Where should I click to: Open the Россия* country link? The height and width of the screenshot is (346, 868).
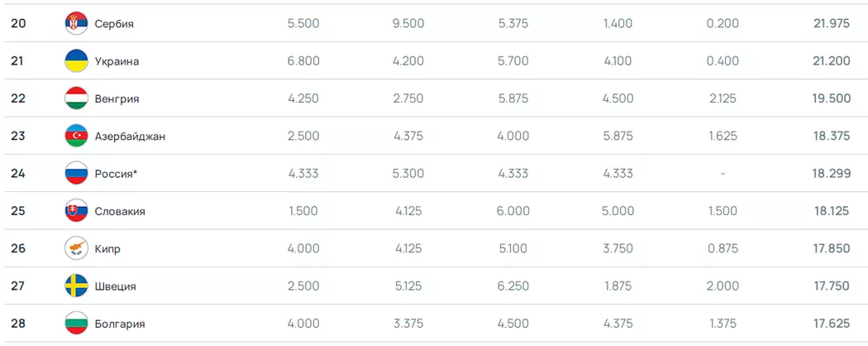(x=115, y=174)
